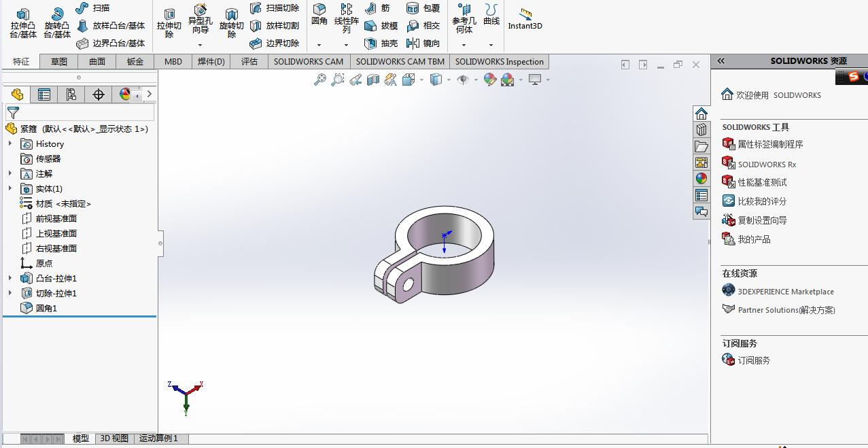Switch to the 评估 evaluate tab

click(x=249, y=62)
